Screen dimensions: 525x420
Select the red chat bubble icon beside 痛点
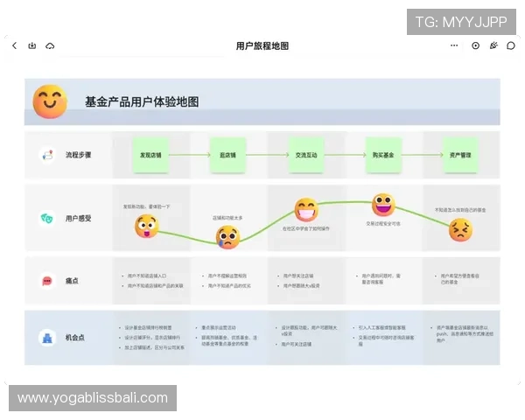click(x=47, y=281)
